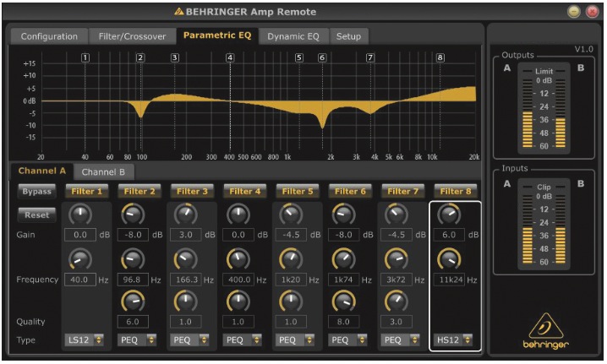Open the Filter 5 PEQ type dropdown
The height and width of the screenshot is (364, 607).
tap(297, 340)
